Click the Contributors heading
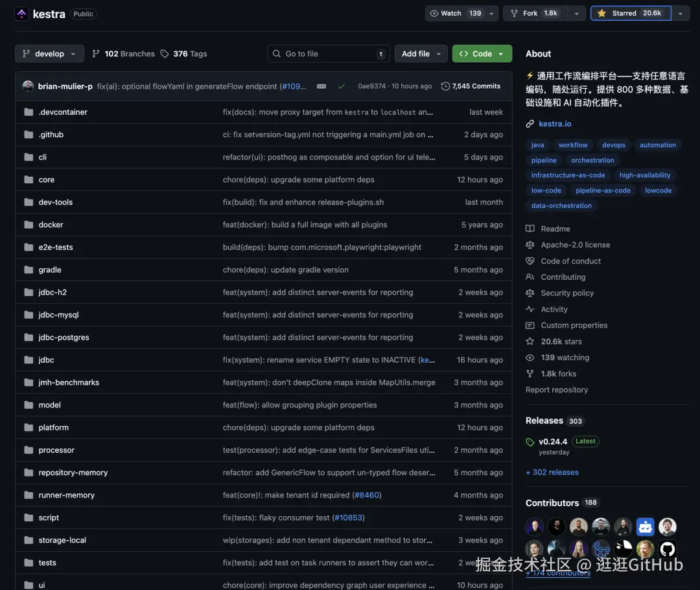This screenshot has width=700, height=590. coord(552,503)
